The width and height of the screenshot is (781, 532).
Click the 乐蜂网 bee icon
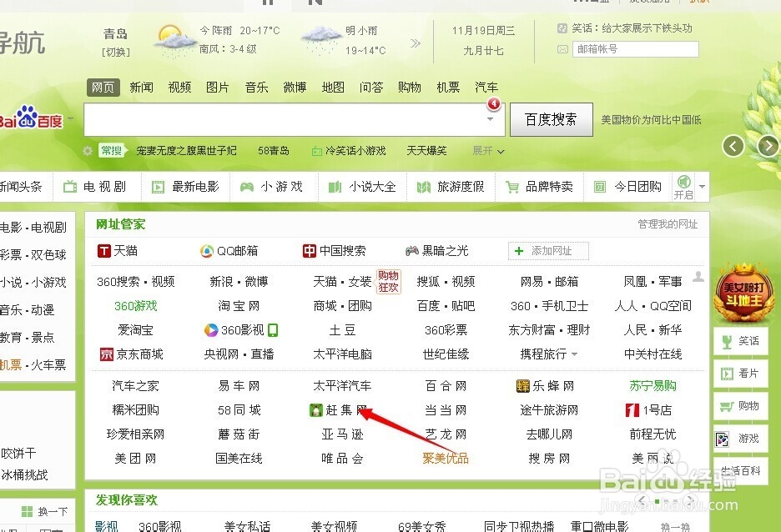(x=523, y=386)
